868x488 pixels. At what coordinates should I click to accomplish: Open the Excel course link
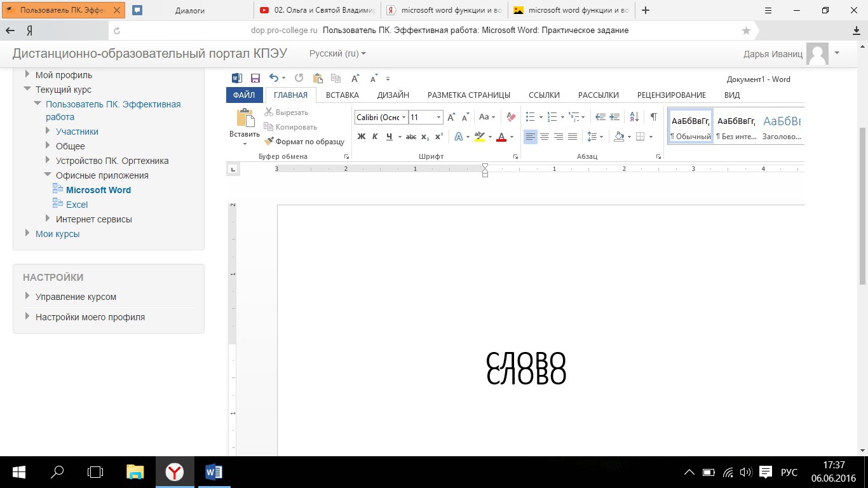tap(77, 205)
